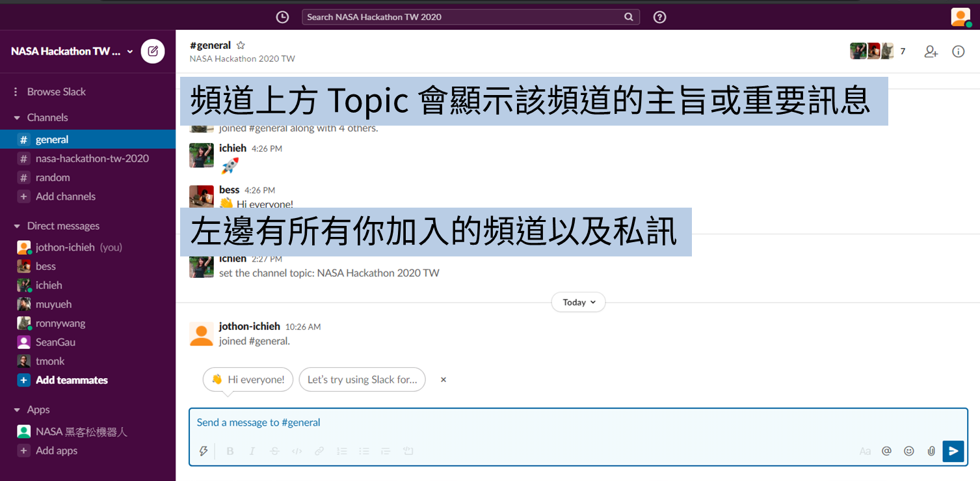Click Add teammates
The height and width of the screenshot is (481, 980).
coord(88,380)
